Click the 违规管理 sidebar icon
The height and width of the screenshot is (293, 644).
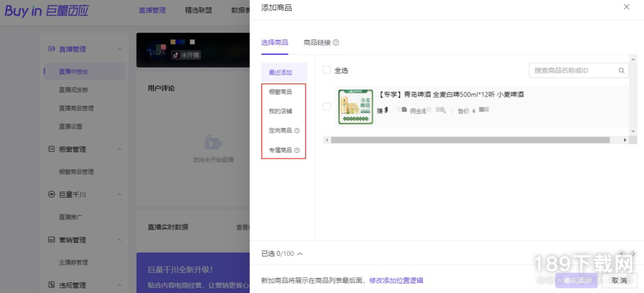click(51, 285)
